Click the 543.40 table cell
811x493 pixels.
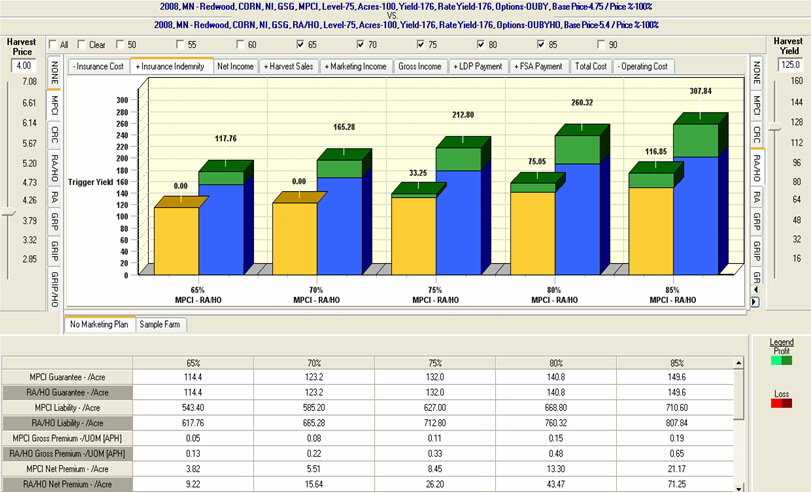(x=193, y=408)
